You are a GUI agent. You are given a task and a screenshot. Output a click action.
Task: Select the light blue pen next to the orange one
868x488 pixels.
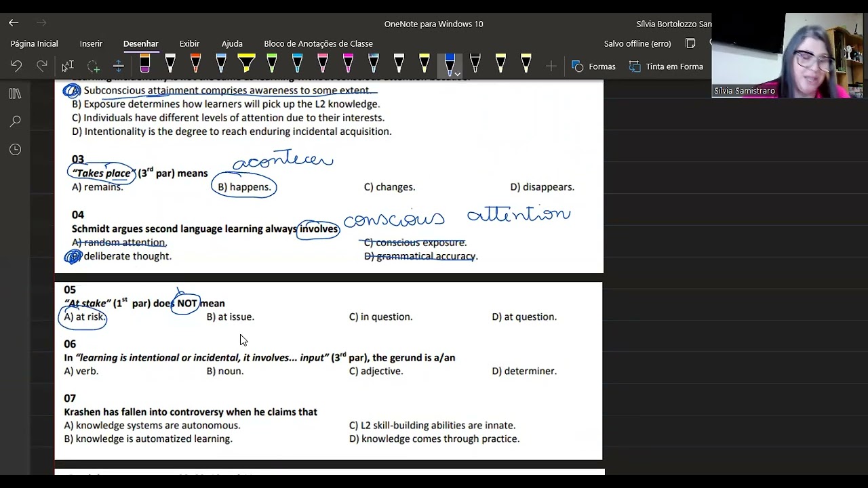click(221, 64)
